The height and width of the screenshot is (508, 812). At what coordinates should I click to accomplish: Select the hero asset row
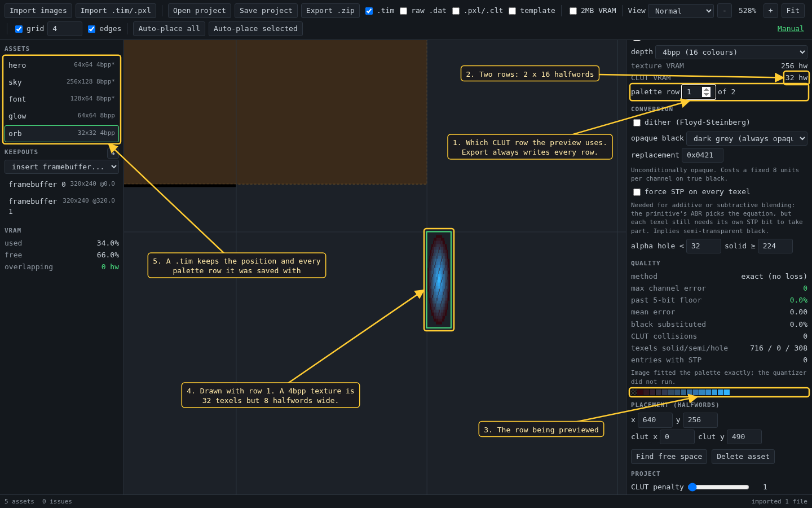(61, 65)
